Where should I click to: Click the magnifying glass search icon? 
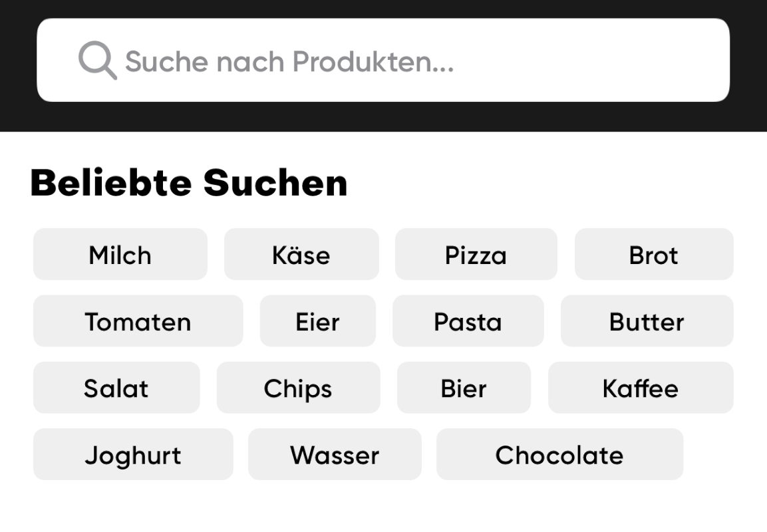tap(97, 60)
